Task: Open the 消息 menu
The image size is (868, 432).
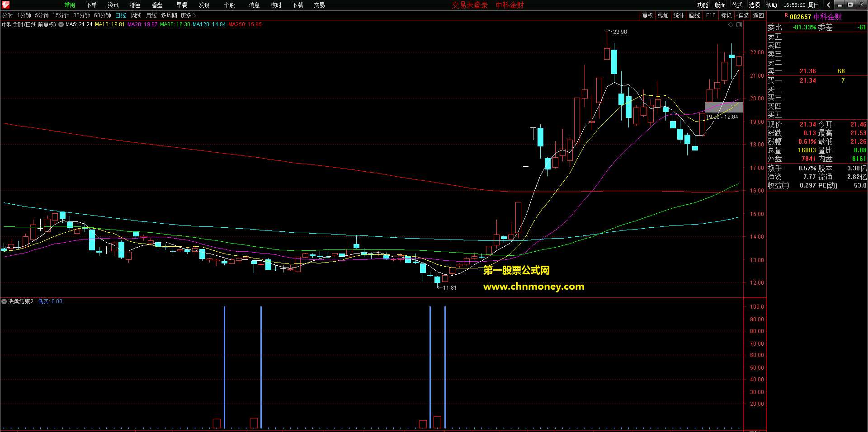Action: click(254, 5)
